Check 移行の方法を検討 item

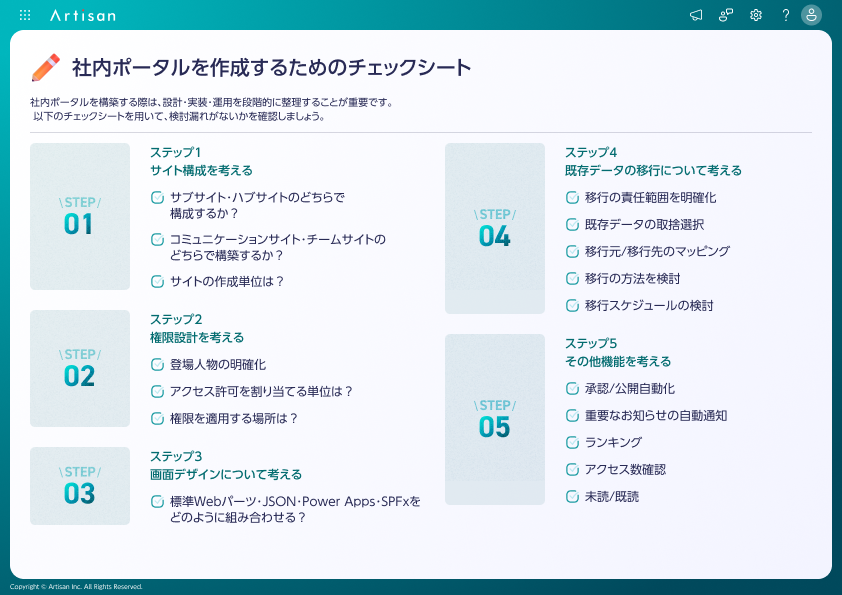(572, 279)
